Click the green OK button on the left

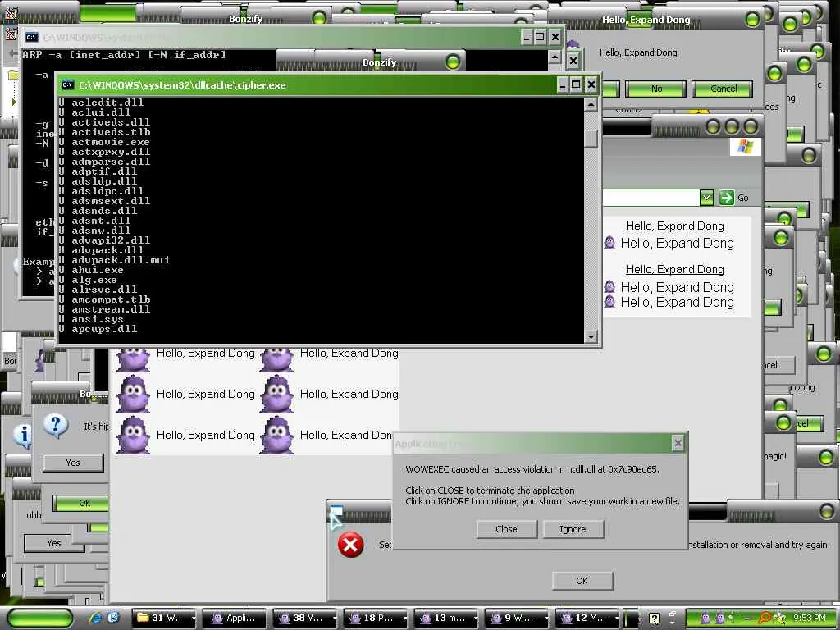click(x=81, y=503)
